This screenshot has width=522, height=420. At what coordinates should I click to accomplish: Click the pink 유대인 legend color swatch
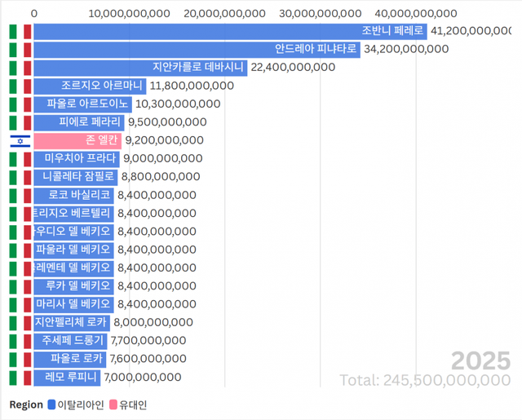tap(113, 405)
